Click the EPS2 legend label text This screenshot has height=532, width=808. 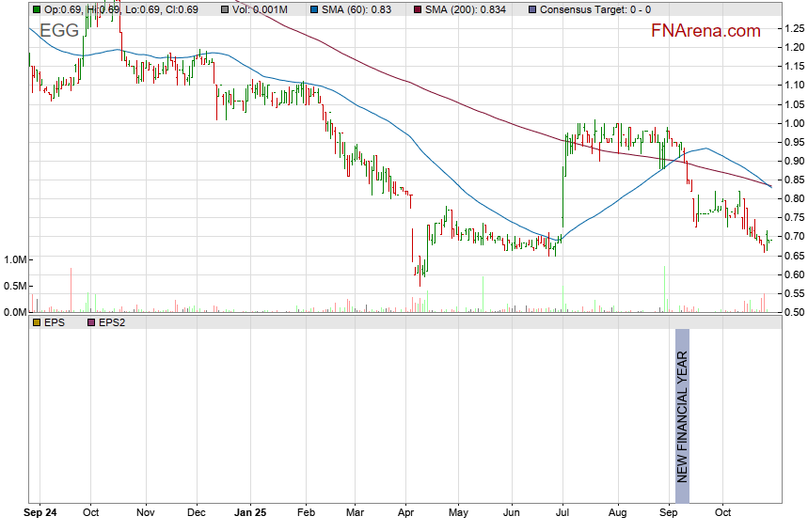pyautogui.click(x=113, y=322)
